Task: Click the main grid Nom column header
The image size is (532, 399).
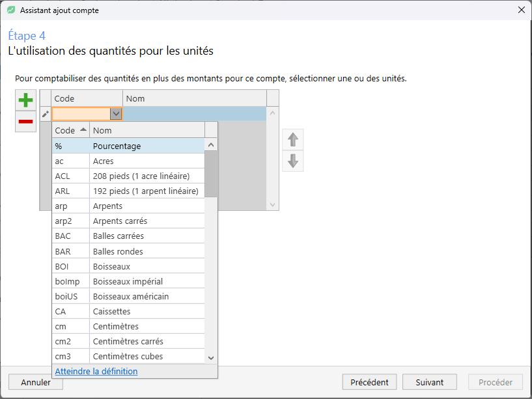Action: click(195, 98)
